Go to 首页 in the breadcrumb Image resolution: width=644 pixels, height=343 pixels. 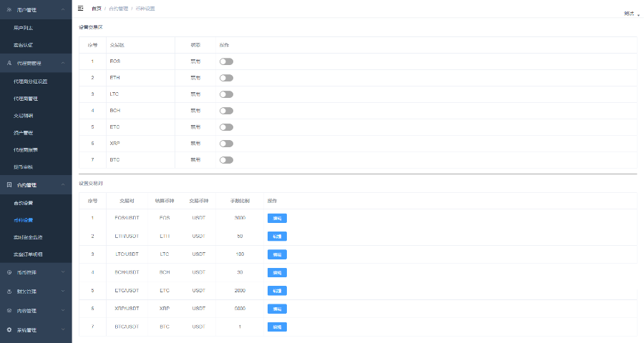(97, 8)
